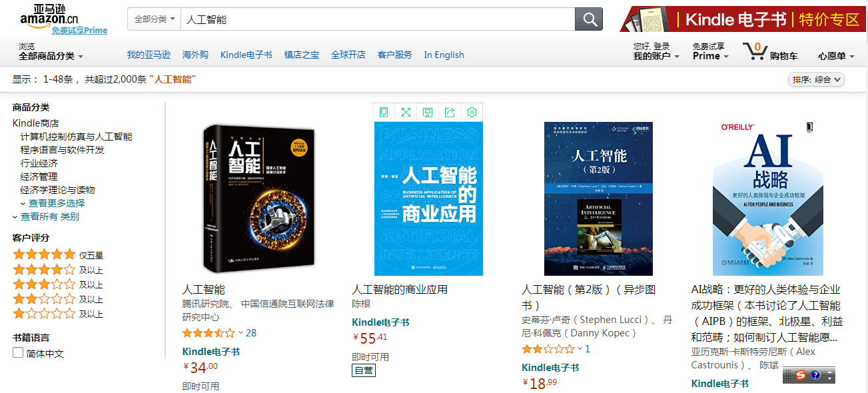The height and width of the screenshot is (393, 868).
Task: Click the Sogou input method S icon
Action: (x=800, y=375)
